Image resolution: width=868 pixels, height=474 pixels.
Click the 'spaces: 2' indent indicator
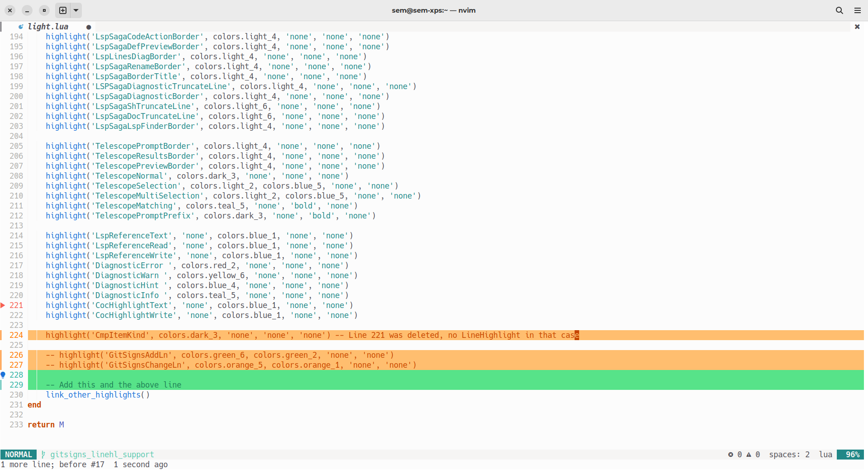tap(789, 455)
